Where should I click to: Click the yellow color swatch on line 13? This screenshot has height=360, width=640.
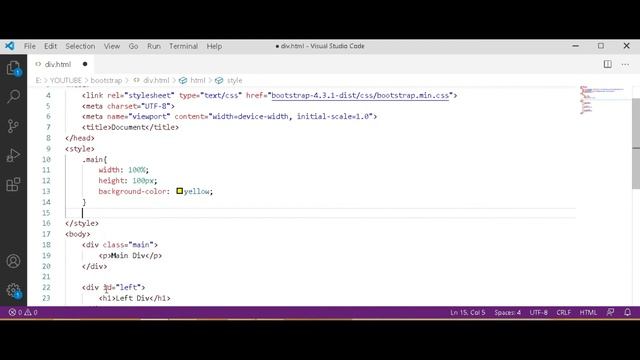point(180,191)
